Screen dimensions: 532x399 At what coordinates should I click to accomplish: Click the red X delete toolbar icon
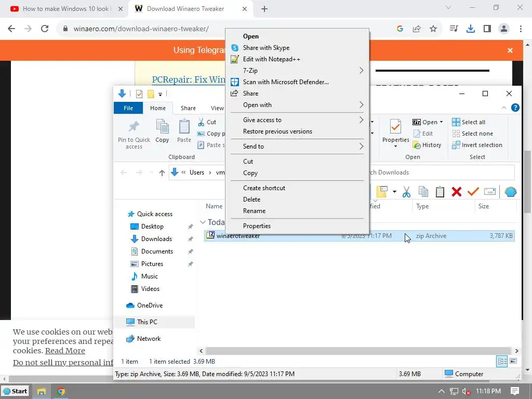tap(456, 192)
